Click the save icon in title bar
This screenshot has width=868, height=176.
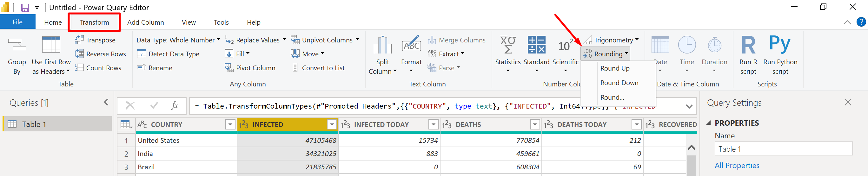click(25, 7)
